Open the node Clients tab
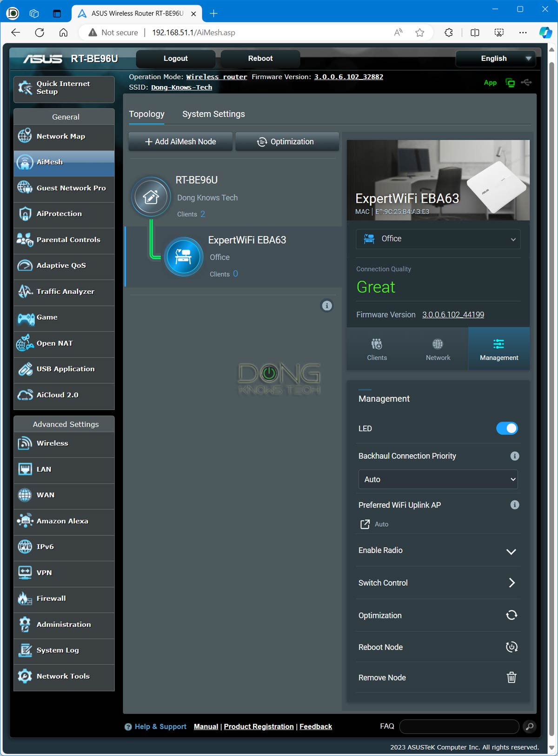The width and height of the screenshot is (558, 756). [377, 349]
